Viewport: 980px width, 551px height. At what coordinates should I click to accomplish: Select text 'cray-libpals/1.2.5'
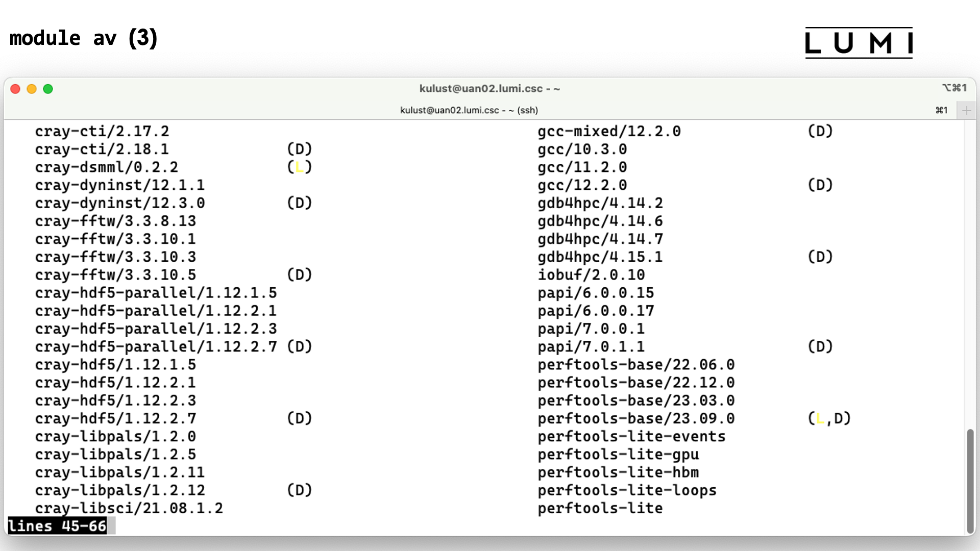click(115, 455)
